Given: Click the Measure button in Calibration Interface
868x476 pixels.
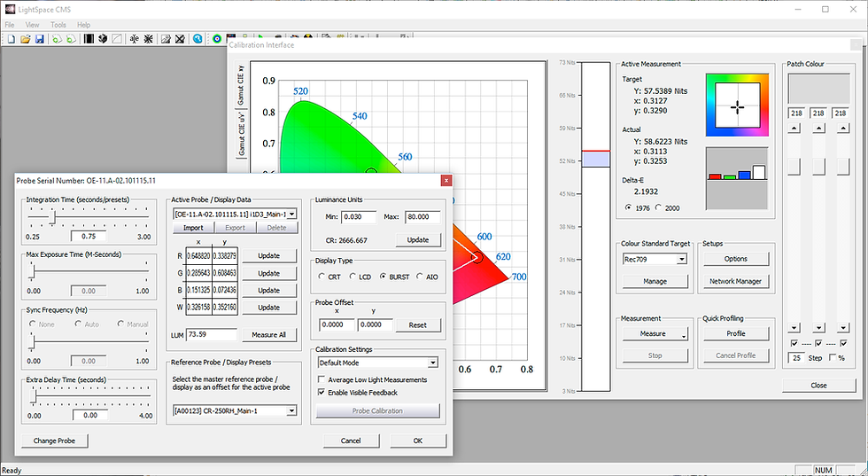Looking at the screenshot, I should pos(655,333).
